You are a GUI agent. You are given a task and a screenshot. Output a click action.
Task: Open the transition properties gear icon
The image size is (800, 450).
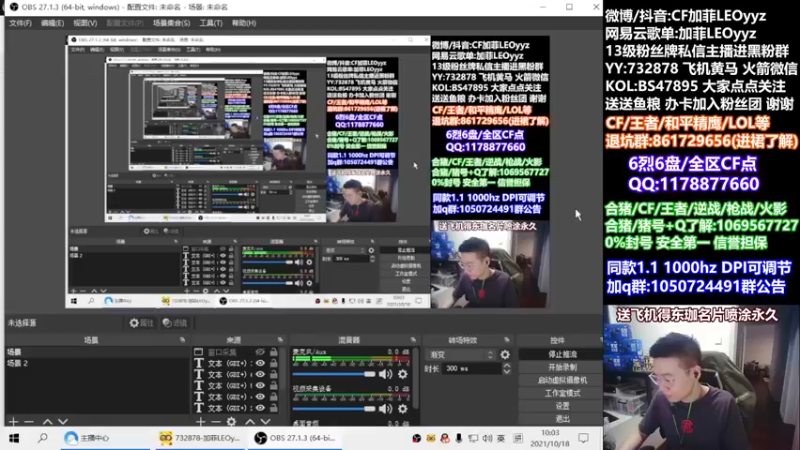pyautogui.click(x=505, y=355)
